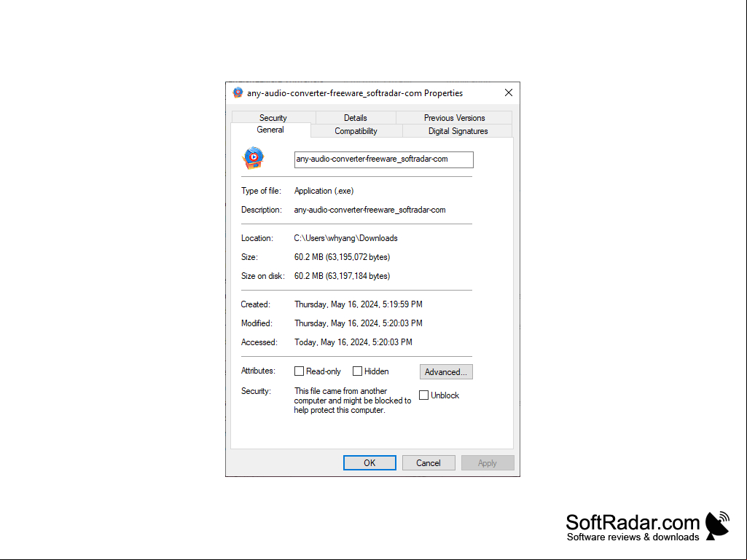Select the General tab
The height and width of the screenshot is (560, 747).
click(x=270, y=130)
